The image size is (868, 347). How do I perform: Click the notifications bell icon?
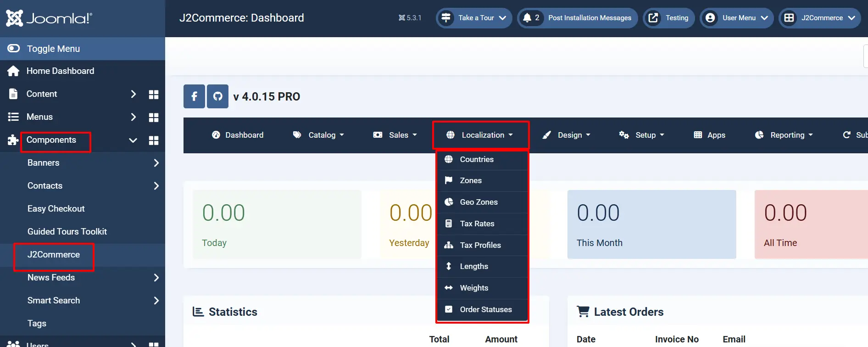(527, 18)
